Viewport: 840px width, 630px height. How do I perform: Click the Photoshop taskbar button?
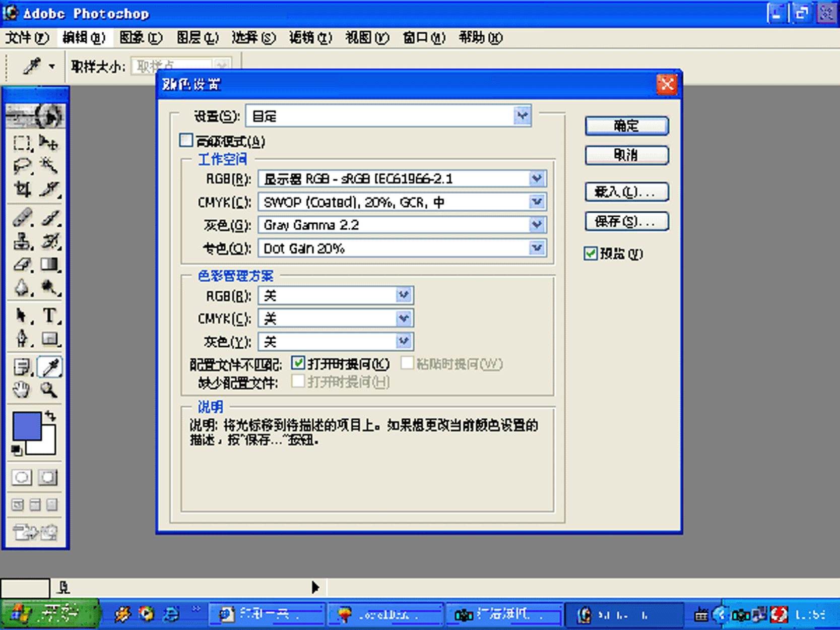coord(624,615)
